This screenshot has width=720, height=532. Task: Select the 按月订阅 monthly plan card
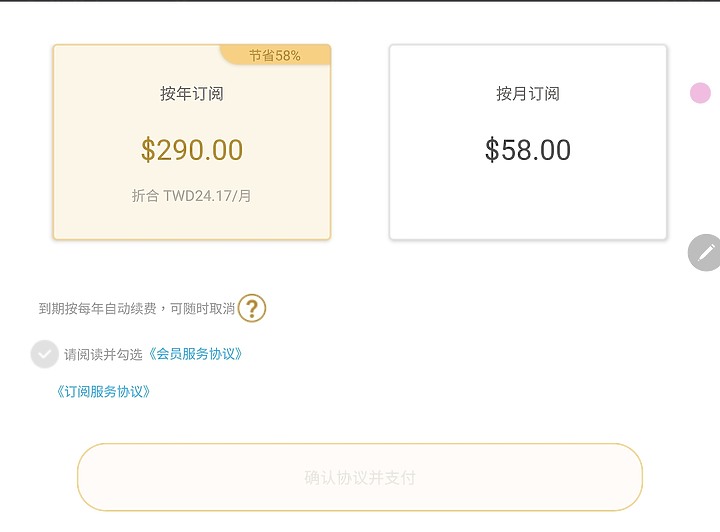point(528,142)
